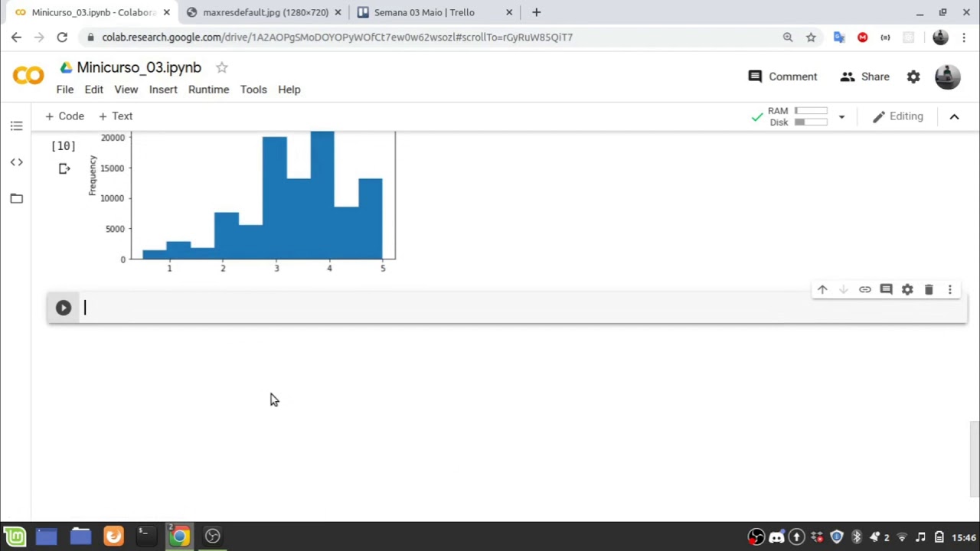Click the RAM usage bar
980x551 pixels.
click(x=811, y=111)
